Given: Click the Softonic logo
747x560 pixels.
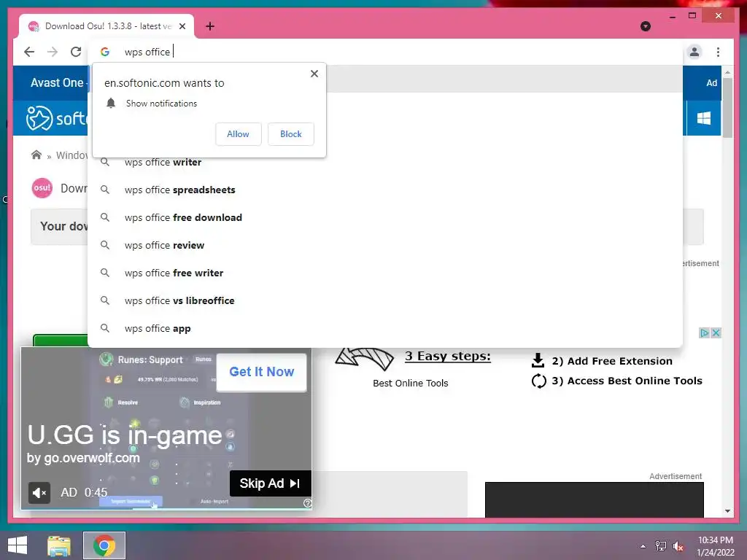Looking at the screenshot, I should click(57, 117).
